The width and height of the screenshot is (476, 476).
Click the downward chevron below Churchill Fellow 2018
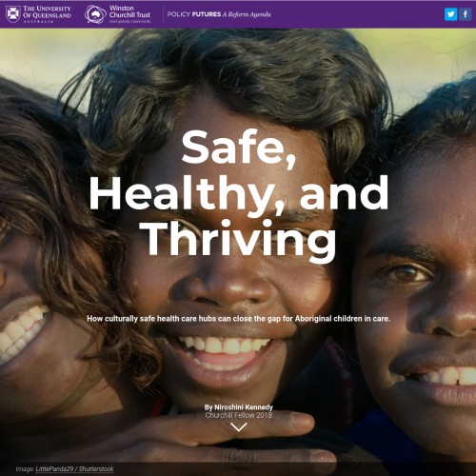[239, 427]
